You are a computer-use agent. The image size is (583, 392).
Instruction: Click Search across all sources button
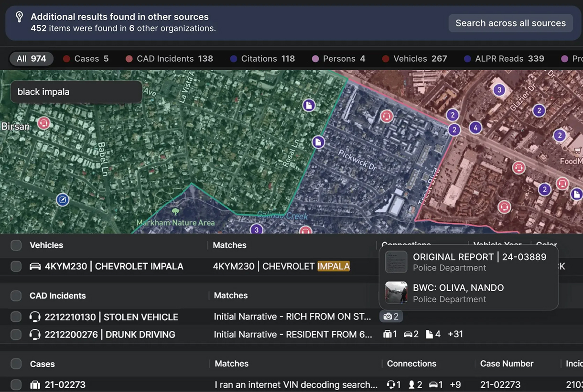click(510, 23)
